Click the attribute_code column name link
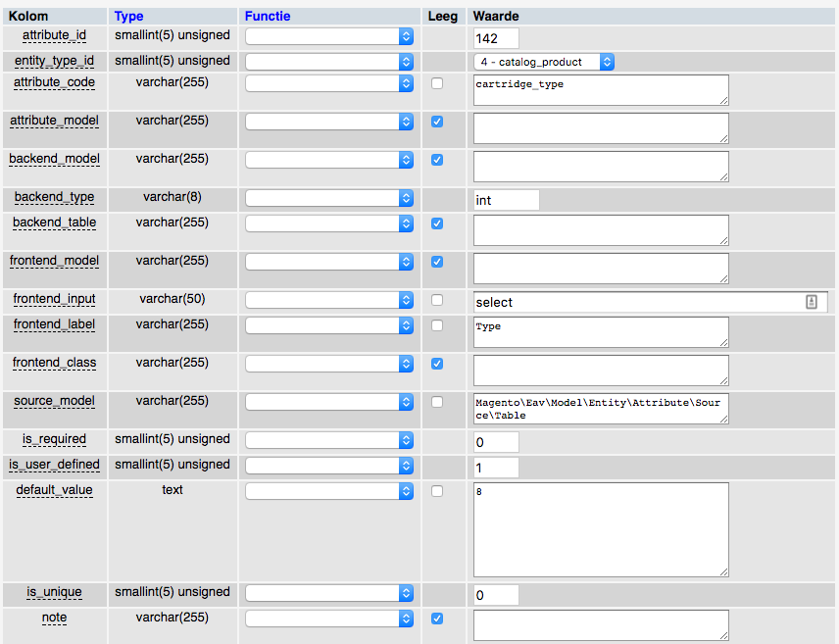The height and width of the screenshot is (644, 839). pyautogui.click(x=54, y=82)
